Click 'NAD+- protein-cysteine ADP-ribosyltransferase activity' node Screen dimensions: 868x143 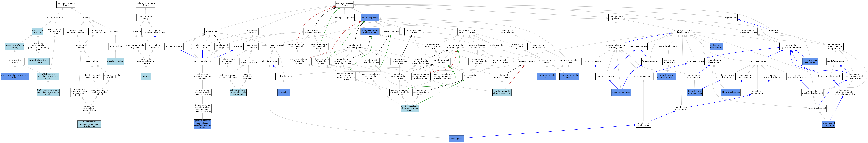pos(48,92)
